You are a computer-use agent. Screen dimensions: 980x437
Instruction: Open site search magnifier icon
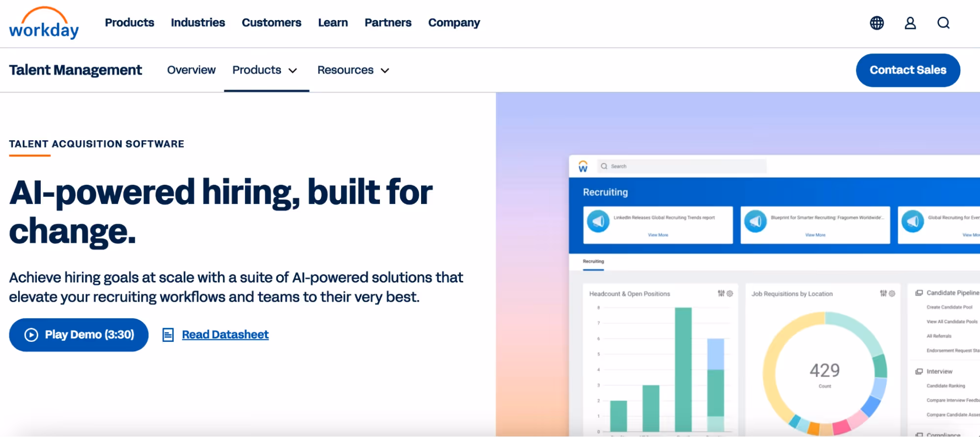coord(943,23)
